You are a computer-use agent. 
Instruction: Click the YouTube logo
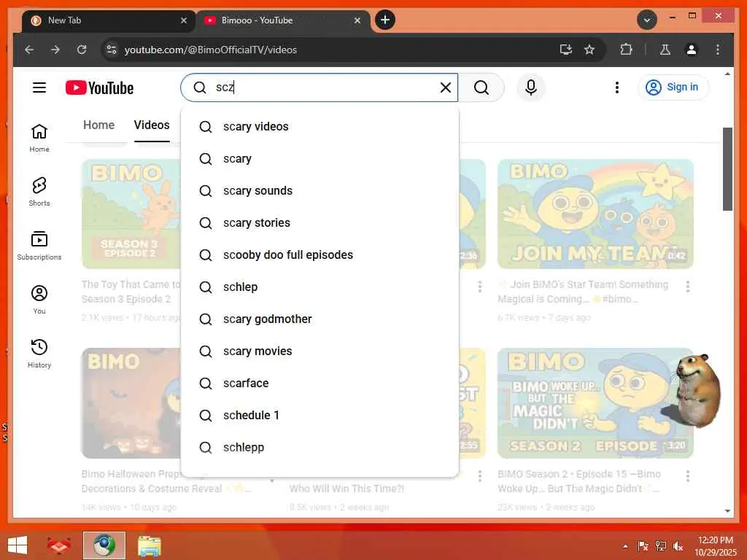pyautogui.click(x=99, y=87)
